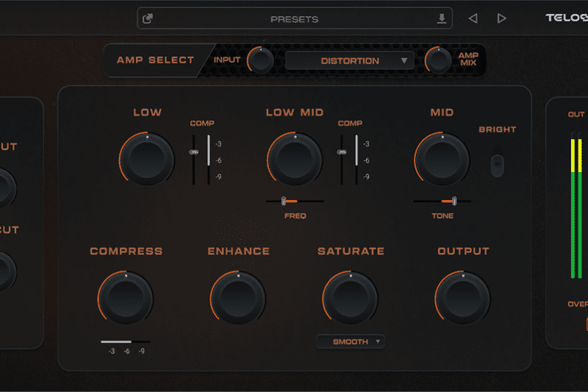This screenshot has height=392, width=588.
Task: Click the INPUT label in amp section
Action: (x=227, y=60)
